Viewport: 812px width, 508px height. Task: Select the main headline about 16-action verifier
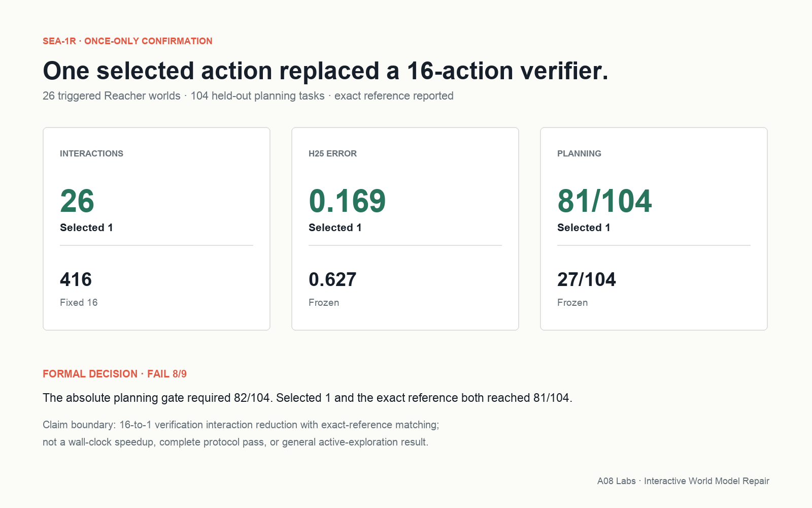pos(325,71)
